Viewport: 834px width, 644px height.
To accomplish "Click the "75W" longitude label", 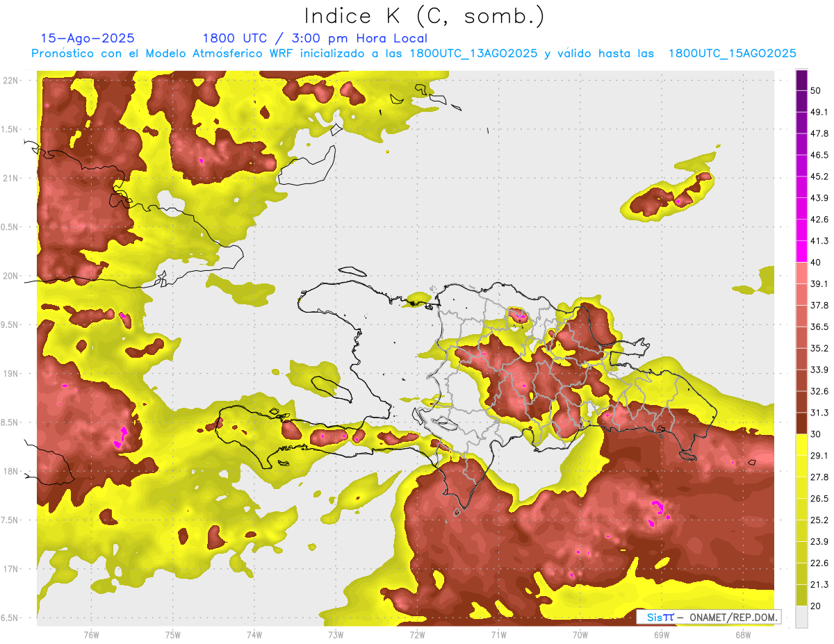I will pyautogui.click(x=172, y=635).
